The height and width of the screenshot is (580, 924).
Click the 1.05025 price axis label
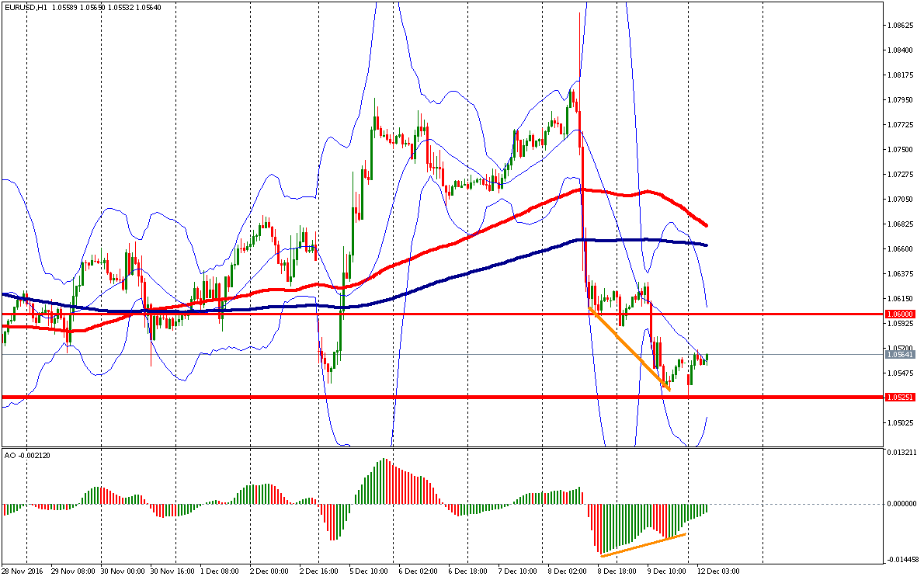pyautogui.click(x=901, y=422)
